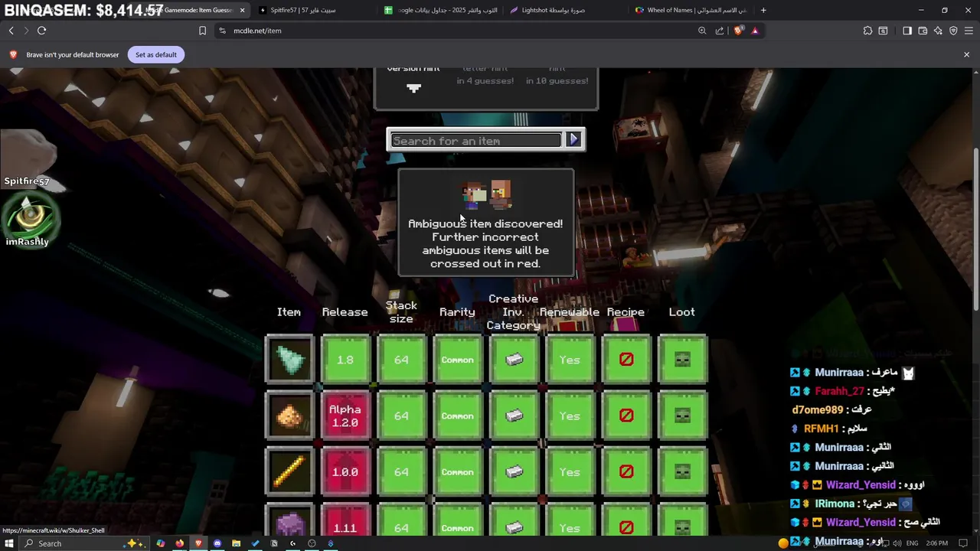The image size is (980, 551).
Task: Open the extensions puzzle icon
Action: (x=867, y=31)
